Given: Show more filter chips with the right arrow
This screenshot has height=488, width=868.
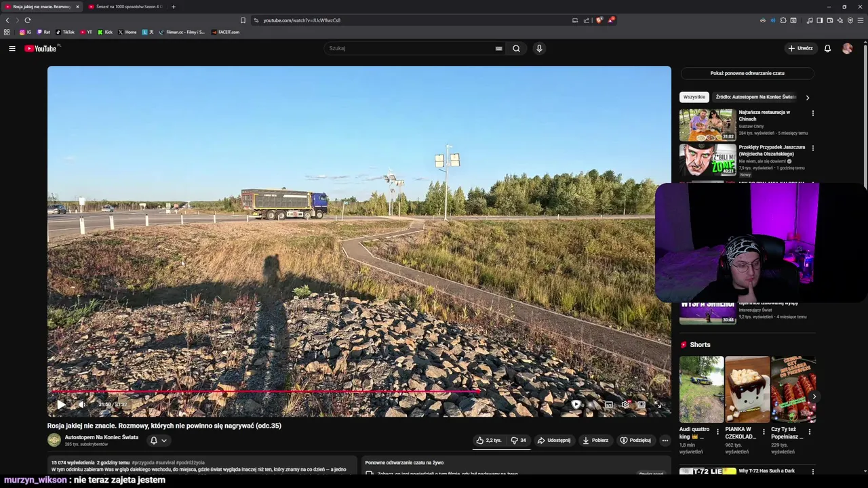Looking at the screenshot, I should [807, 97].
